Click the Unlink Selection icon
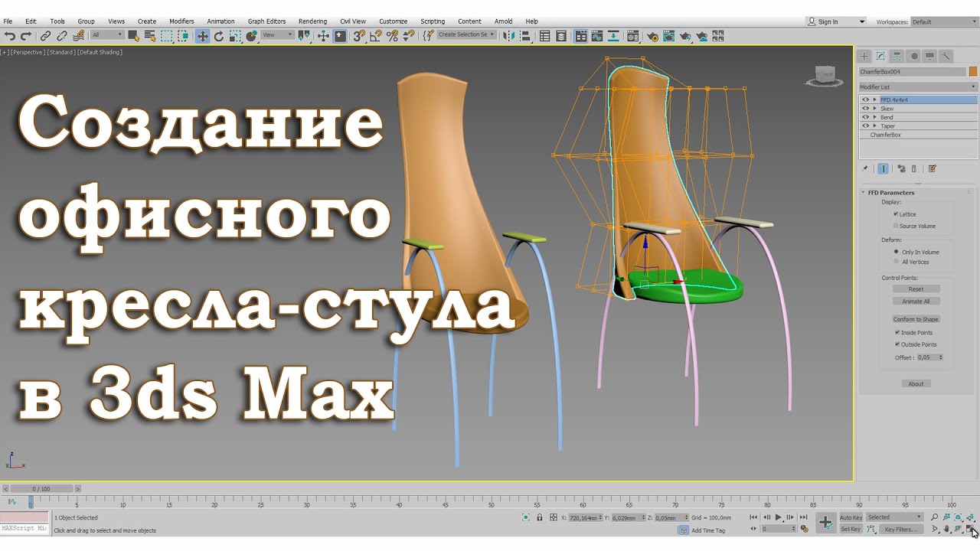 62,35
